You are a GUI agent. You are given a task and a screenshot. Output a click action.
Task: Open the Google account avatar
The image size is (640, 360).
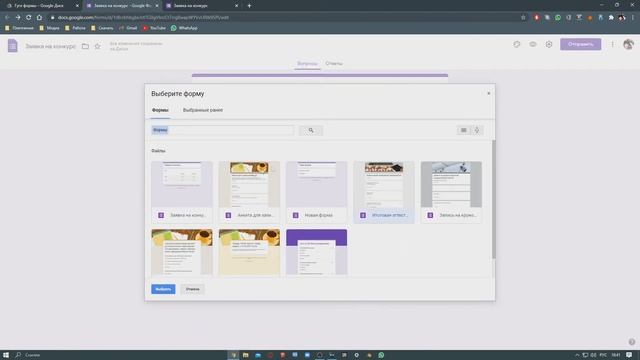pyautogui.click(x=628, y=44)
